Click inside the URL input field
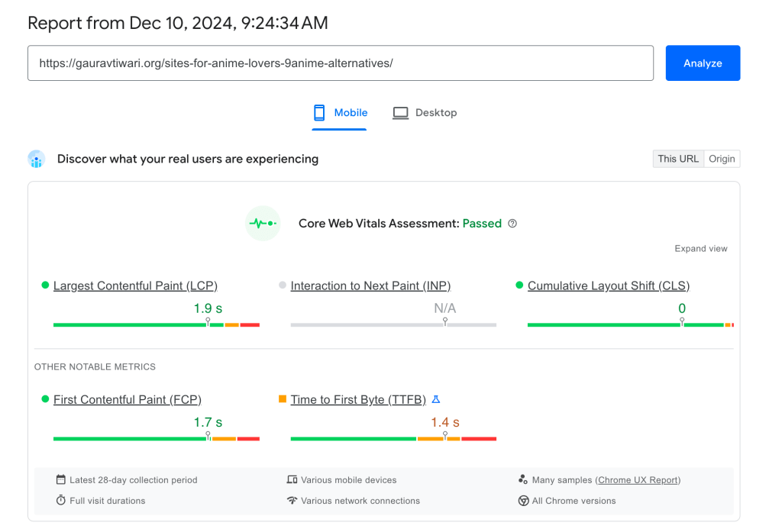782x532 pixels. [x=341, y=63]
